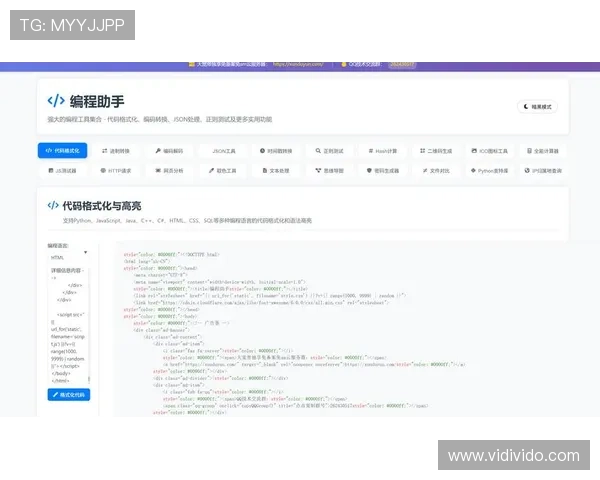Open the 时间戳转换 clock tab
This screenshot has width=600, height=480.
(276, 151)
